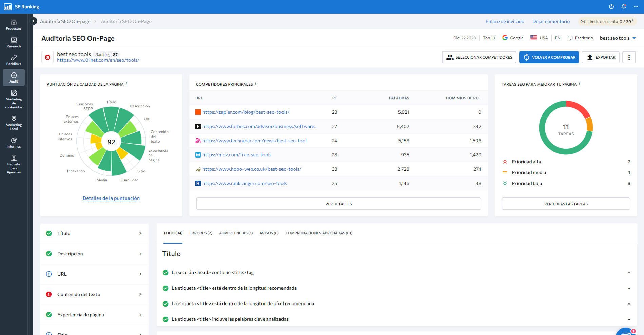This screenshot has height=335, width=644.
Task: Click the 92 score in radar chart
Action: click(111, 142)
